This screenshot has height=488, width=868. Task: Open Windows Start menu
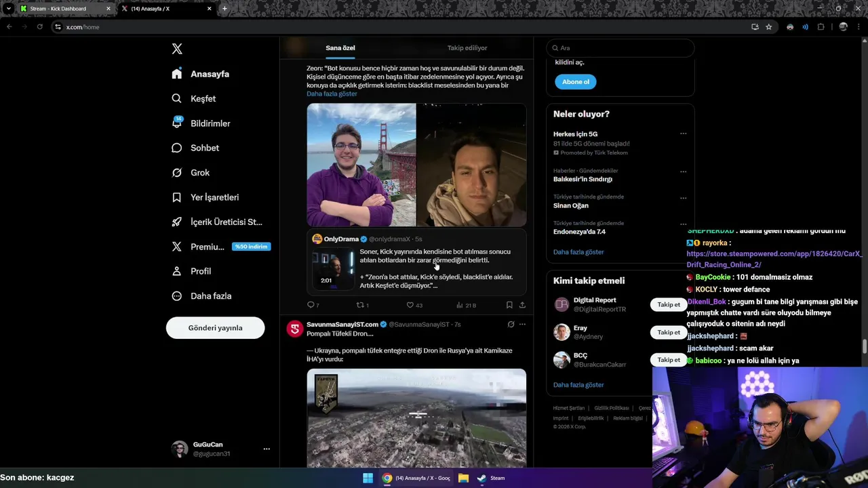coord(368,478)
